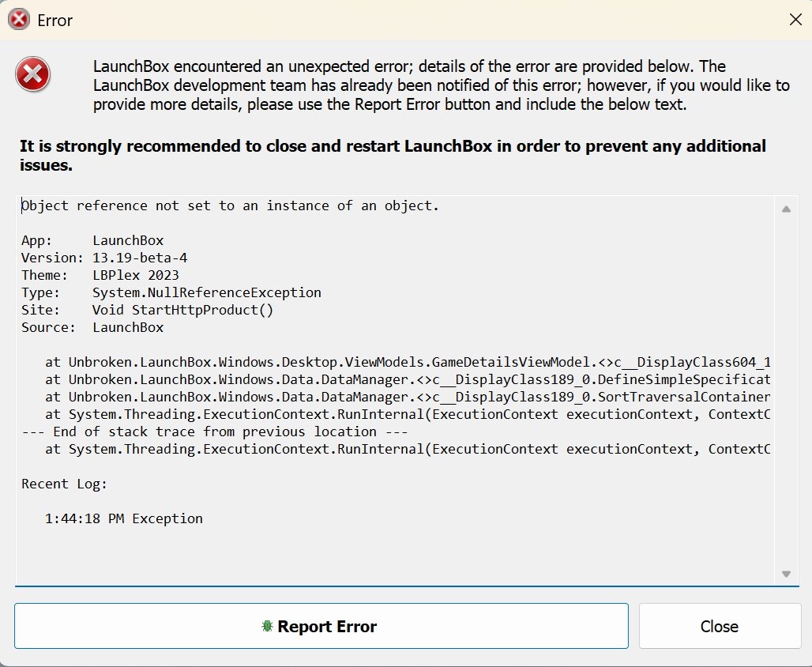Click the Source: LaunchBox line
This screenshot has height=667, width=812.
pyautogui.click(x=92, y=327)
